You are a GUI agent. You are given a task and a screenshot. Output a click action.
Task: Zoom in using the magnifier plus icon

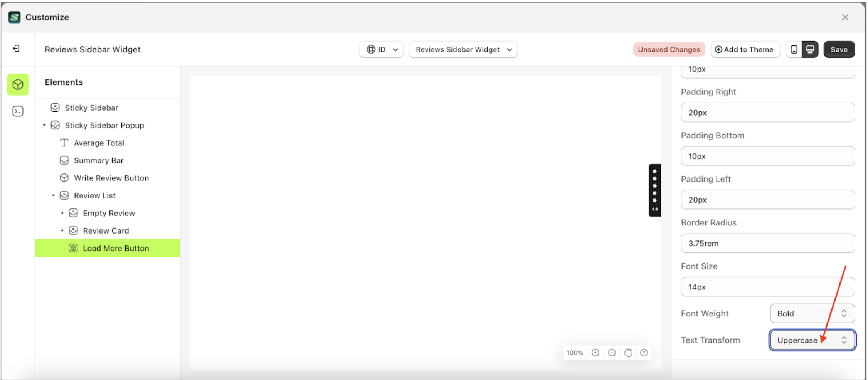pos(595,352)
